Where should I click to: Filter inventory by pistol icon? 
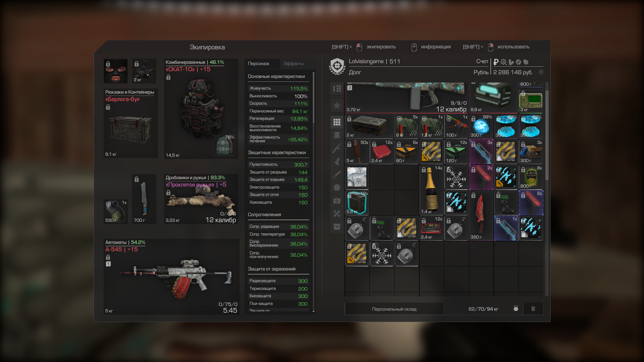tap(337, 161)
